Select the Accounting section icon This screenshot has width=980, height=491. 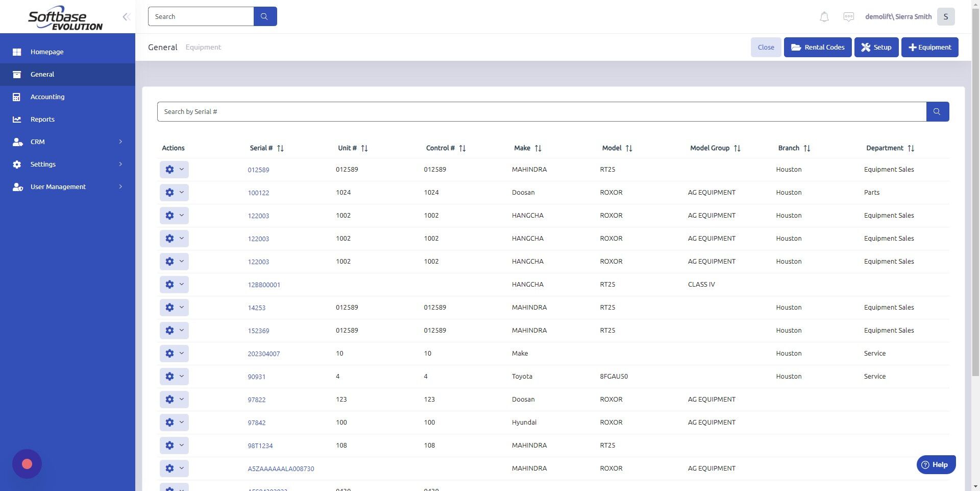17,97
